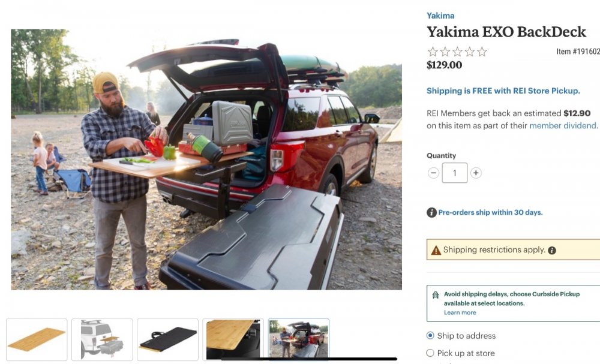Screen dimensions: 600x364
Task: Click Learn more about Curbside Pickup
Action: (460, 312)
